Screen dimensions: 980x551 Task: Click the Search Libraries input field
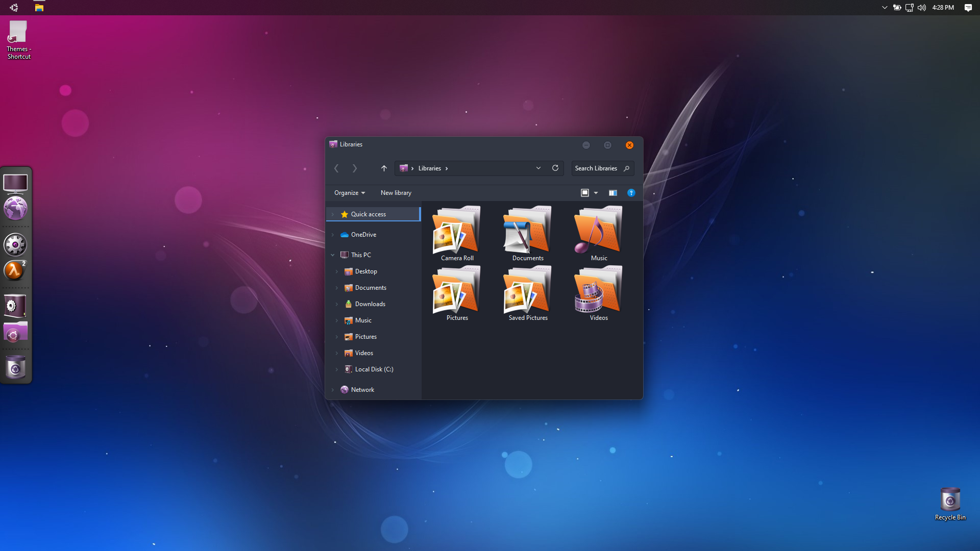click(596, 168)
